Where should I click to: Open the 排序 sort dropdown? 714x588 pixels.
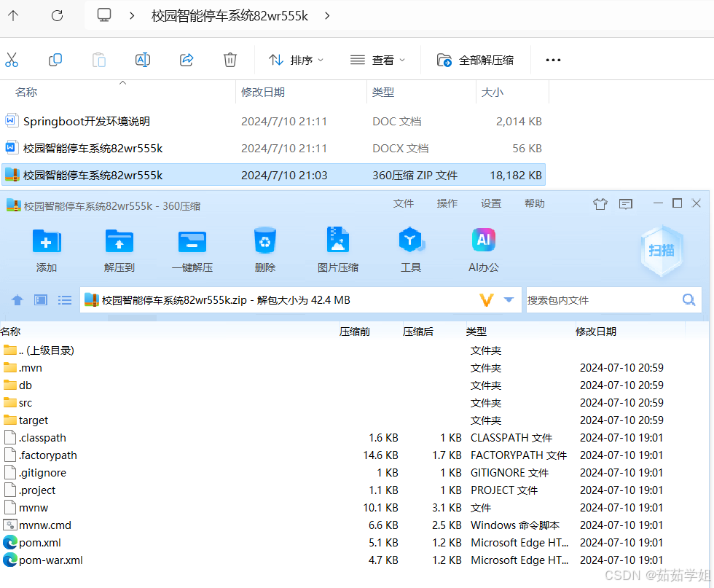(296, 60)
